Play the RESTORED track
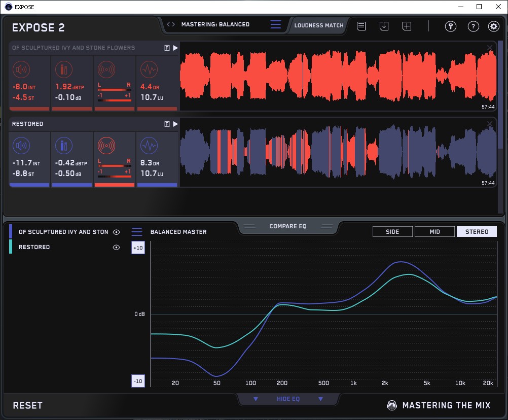The height and width of the screenshot is (420, 508). pos(175,124)
